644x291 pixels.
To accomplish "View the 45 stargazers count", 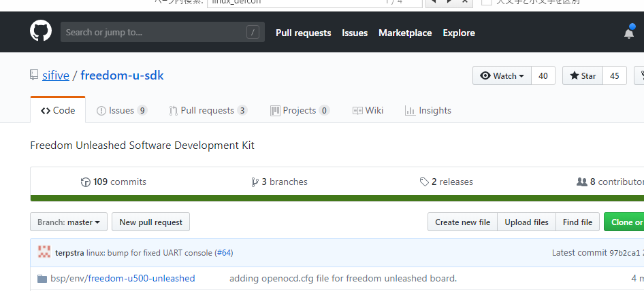I will pyautogui.click(x=615, y=75).
